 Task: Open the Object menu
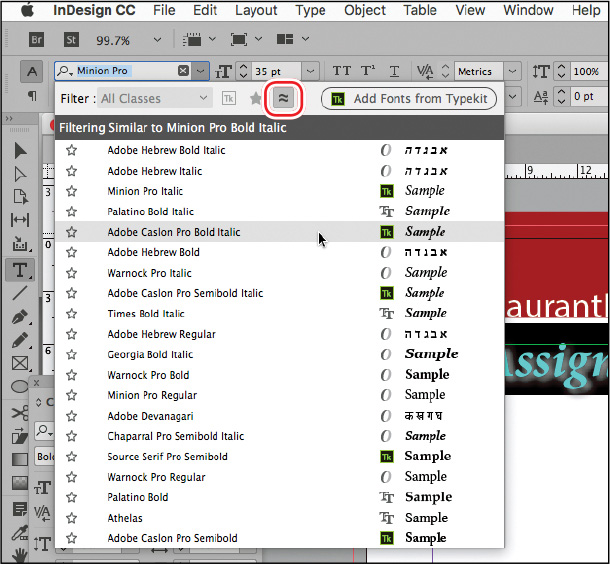click(x=365, y=11)
